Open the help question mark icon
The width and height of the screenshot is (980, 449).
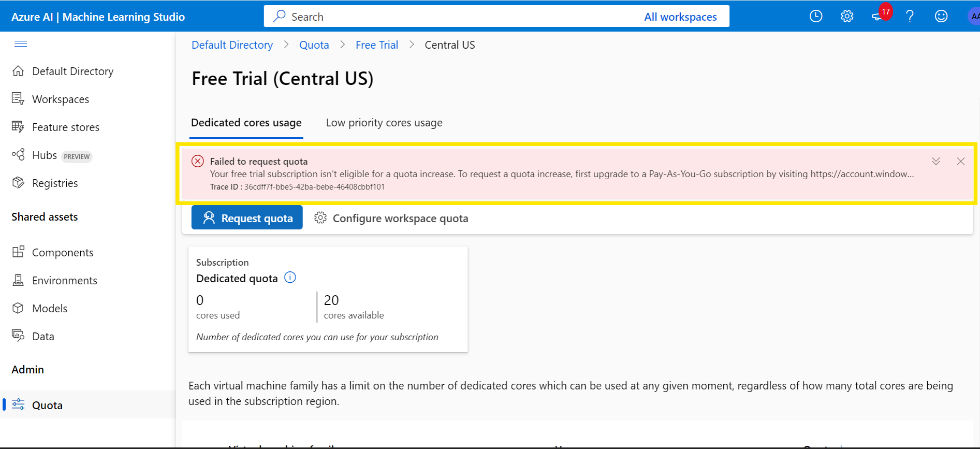pyautogui.click(x=910, y=17)
